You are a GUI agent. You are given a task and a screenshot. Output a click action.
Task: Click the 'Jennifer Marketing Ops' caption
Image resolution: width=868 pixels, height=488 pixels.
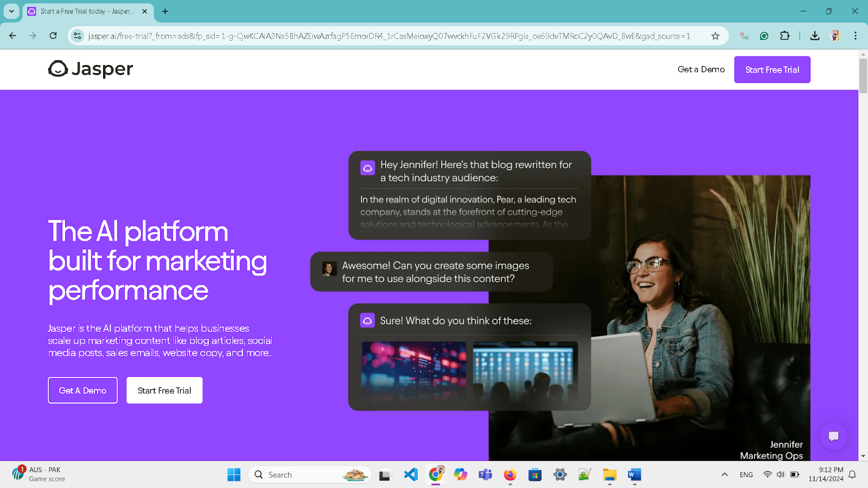click(771, 450)
